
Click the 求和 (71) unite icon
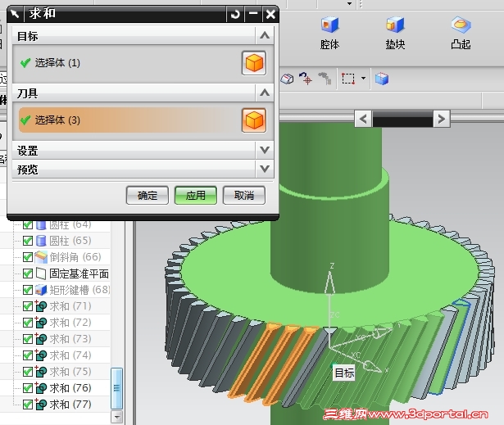click(41, 306)
